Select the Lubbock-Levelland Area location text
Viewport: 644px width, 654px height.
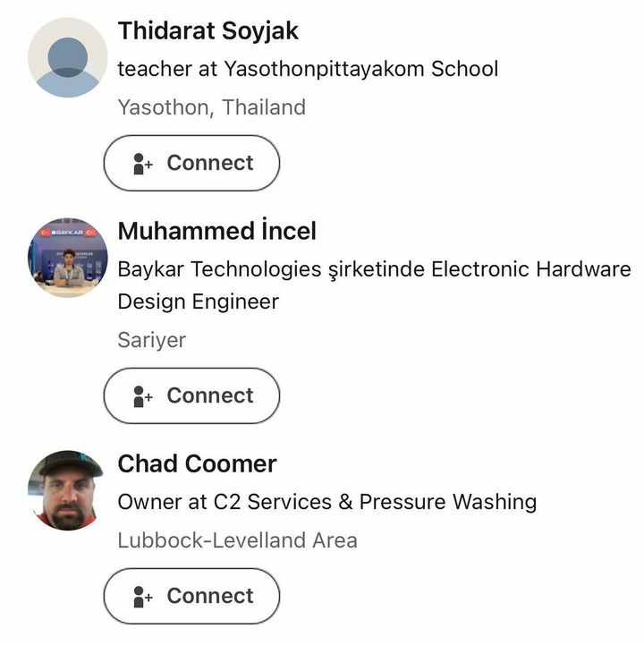(238, 540)
